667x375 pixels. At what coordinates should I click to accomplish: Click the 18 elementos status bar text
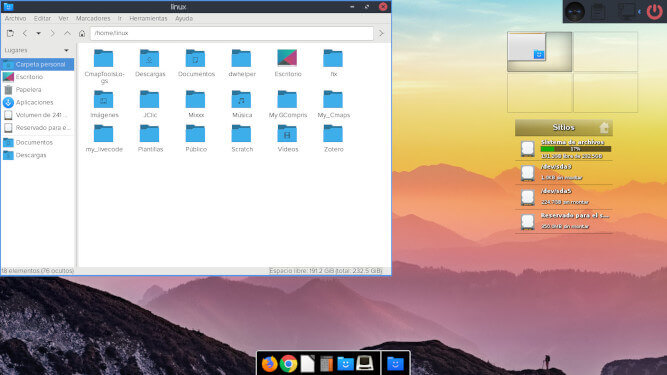tap(37, 270)
